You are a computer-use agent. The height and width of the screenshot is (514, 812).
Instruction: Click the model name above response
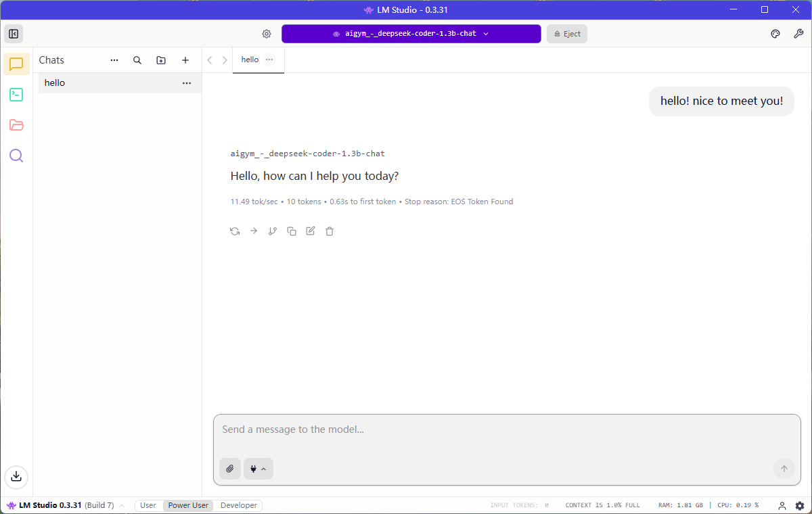point(308,154)
